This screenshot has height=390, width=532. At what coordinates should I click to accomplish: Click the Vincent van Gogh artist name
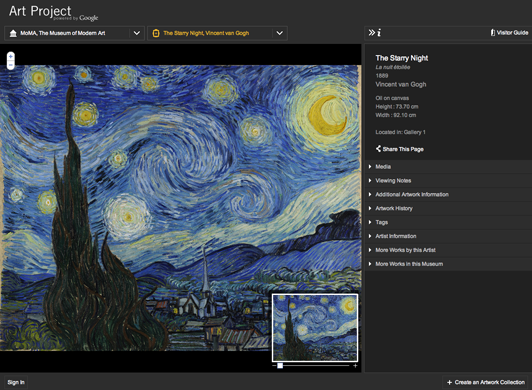[401, 85]
